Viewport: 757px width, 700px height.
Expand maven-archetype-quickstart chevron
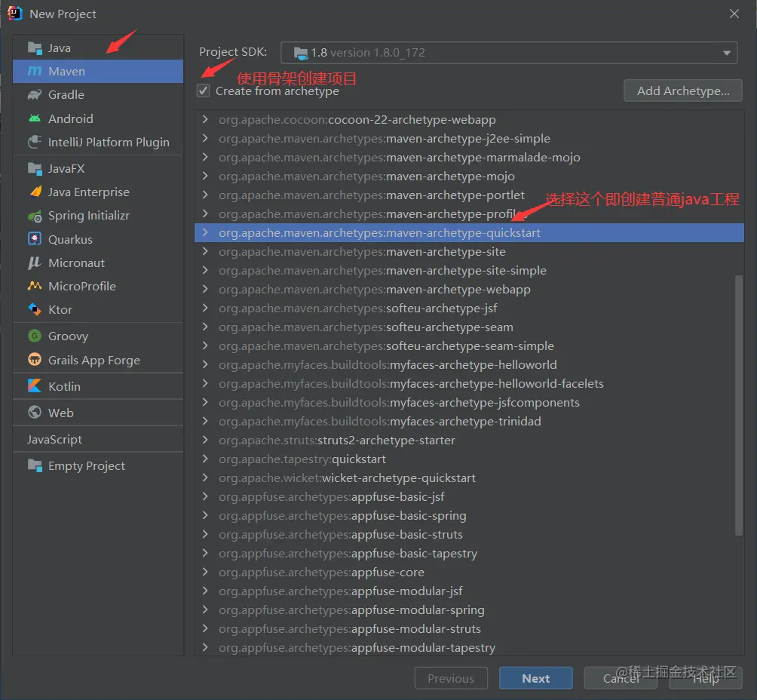pyautogui.click(x=205, y=232)
